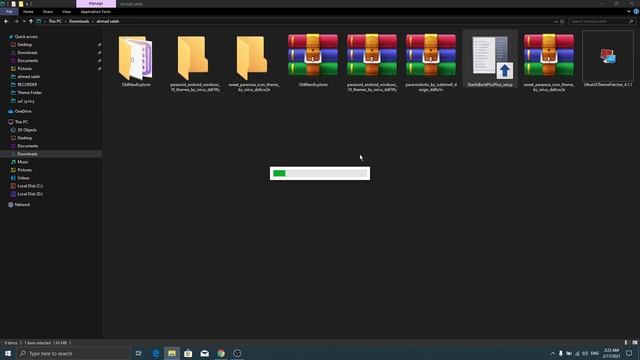Open OneDrive in navigation pane
This screenshot has width=640, height=360.
(x=23, y=111)
